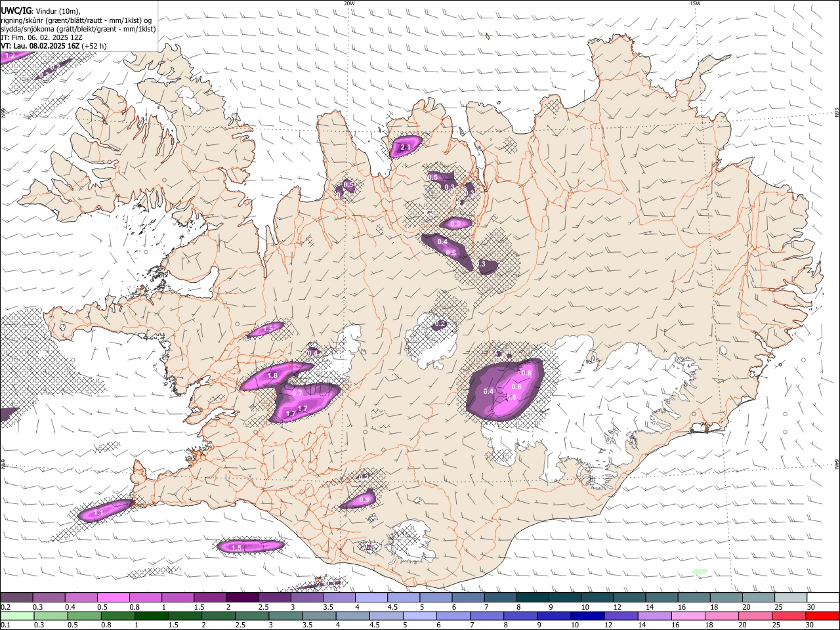Click the "15W" longitude label at top
Viewport: 840px width, 630px height.
pyautogui.click(x=695, y=3)
